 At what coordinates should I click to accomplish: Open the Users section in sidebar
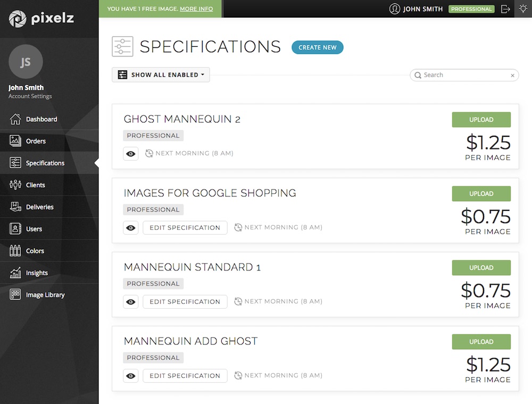tap(34, 229)
